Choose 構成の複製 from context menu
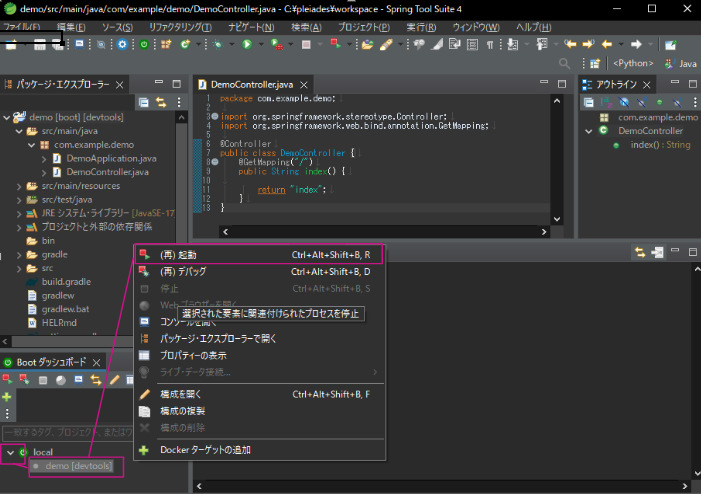Screen dimensions: 701x494 [259, 411]
